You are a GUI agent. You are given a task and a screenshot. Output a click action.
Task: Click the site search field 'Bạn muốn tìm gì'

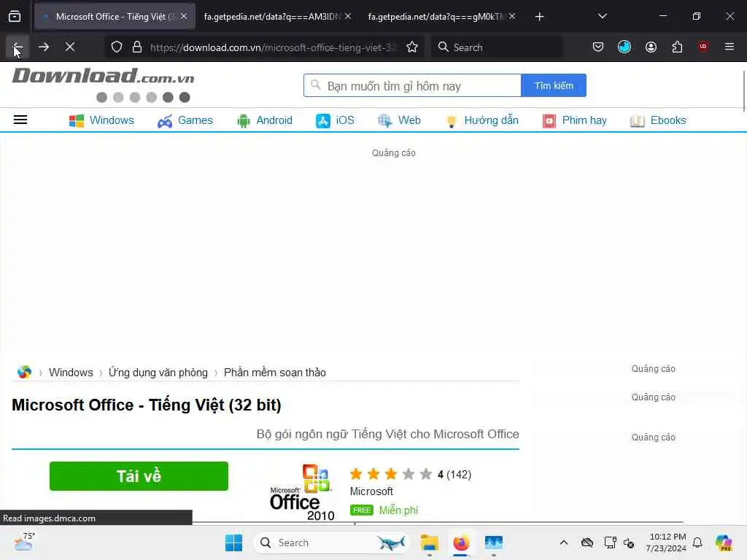coord(413,86)
